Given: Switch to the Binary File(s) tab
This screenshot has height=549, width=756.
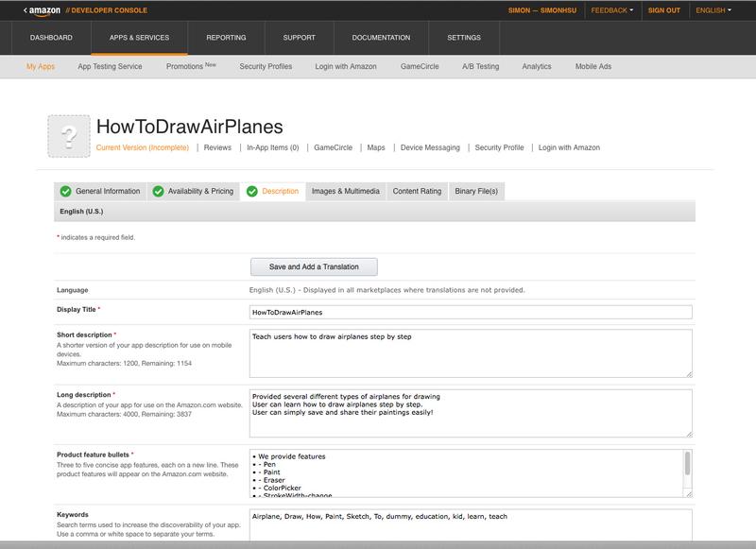Looking at the screenshot, I should click(x=476, y=192).
